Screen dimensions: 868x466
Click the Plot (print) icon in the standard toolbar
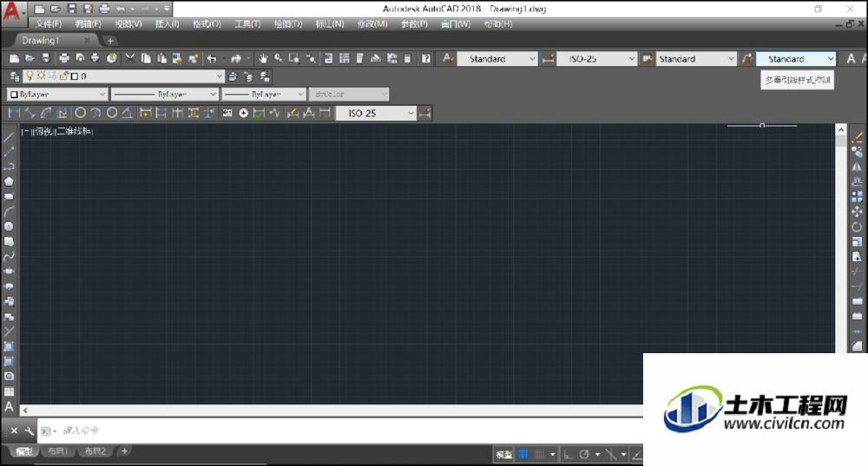64,58
